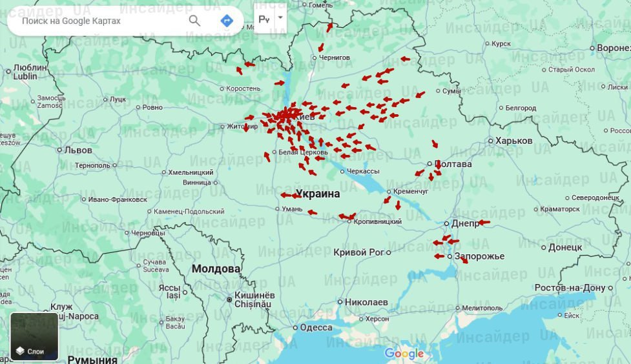The height and width of the screenshot is (364, 631).
Task: Click the Молдова country label
Action: click(216, 268)
